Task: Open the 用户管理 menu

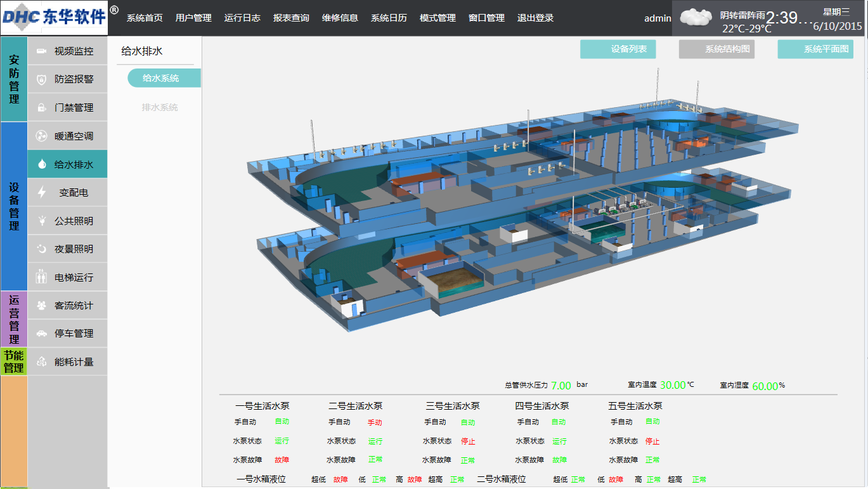Action: pos(193,18)
